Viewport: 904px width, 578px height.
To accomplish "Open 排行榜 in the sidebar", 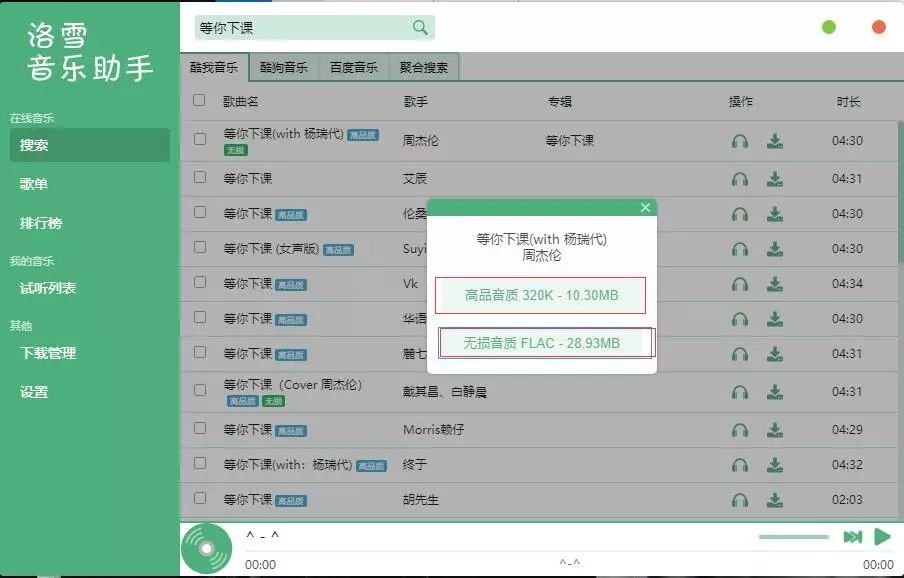I will tap(55, 222).
